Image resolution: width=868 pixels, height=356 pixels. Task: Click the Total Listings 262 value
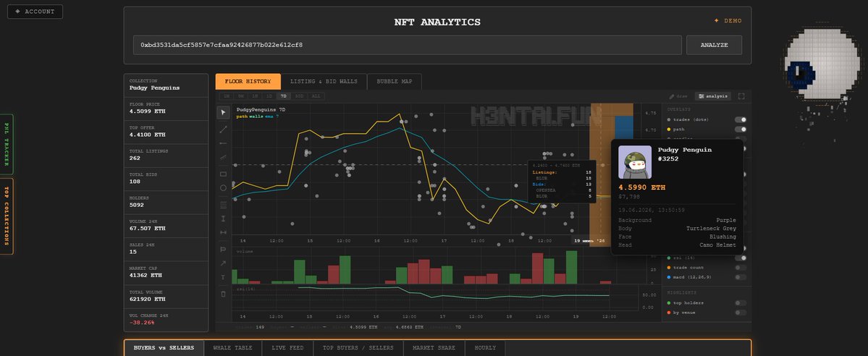click(135, 158)
